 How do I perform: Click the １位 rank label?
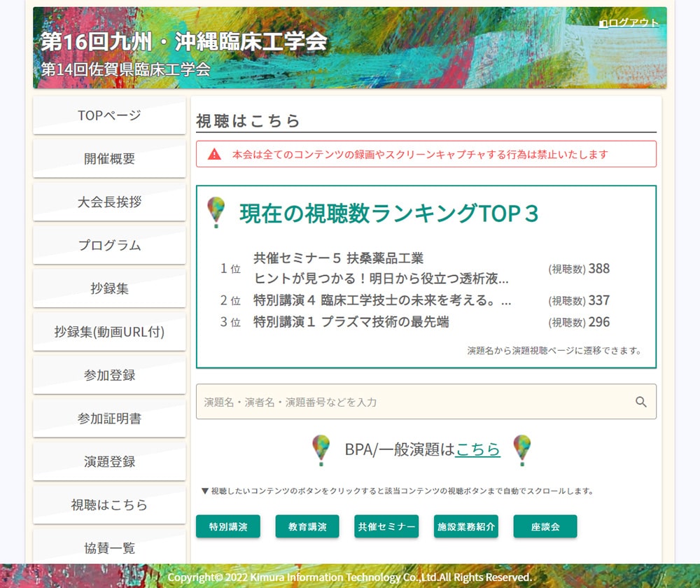(230, 268)
